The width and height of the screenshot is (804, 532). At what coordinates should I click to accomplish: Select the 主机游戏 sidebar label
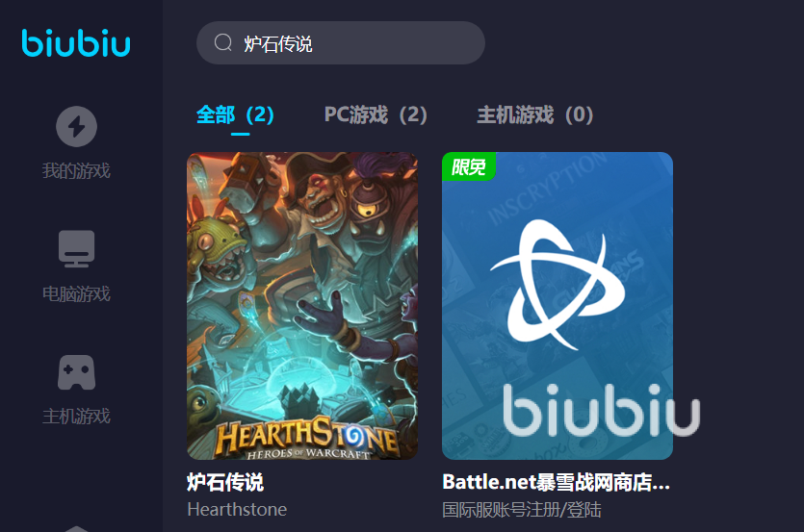[76, 417]
